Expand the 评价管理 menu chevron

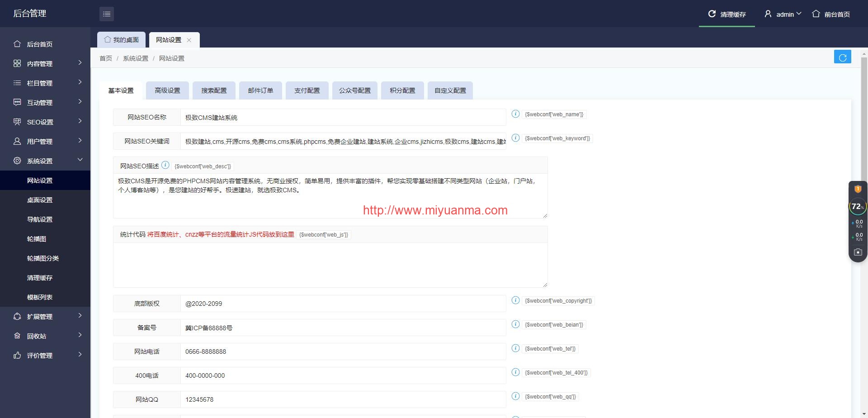[x=80, y=354]
